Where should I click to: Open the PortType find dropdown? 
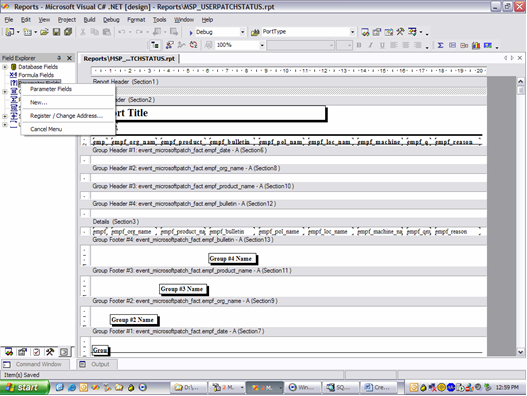pos(352,32)
